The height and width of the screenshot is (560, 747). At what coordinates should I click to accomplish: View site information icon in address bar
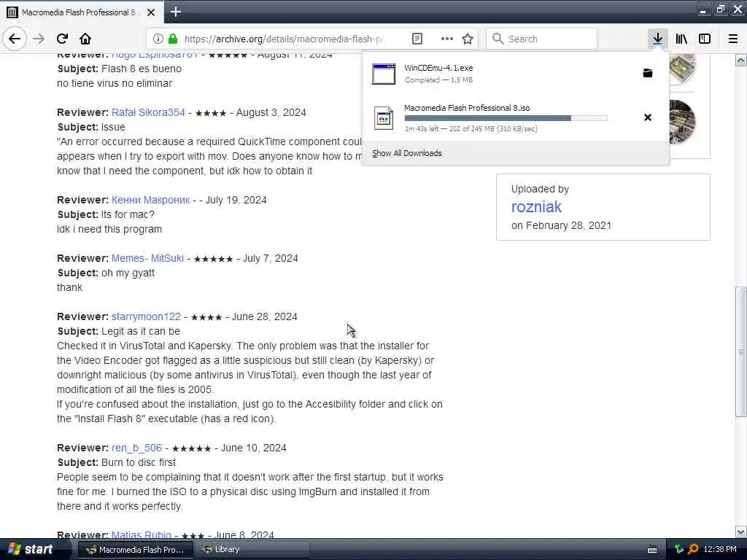[x=158, y=39]
